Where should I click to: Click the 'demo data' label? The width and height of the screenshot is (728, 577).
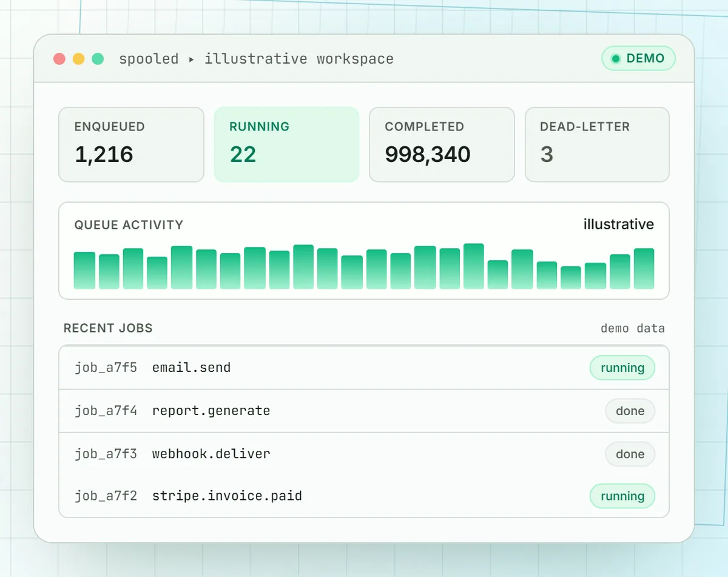point(633,328)
